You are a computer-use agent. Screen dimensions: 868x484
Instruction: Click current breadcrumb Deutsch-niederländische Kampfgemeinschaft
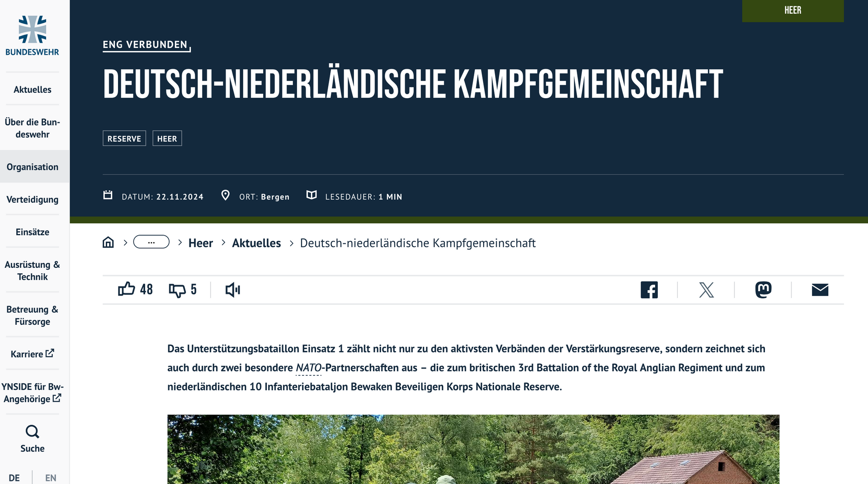pos(418,243)
